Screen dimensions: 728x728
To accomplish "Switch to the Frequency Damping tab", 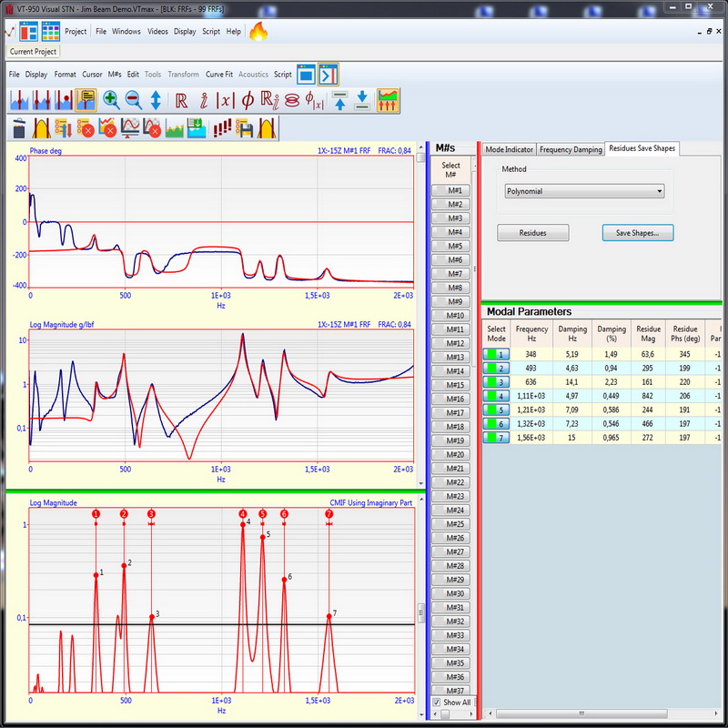I will (x=570, y=149).
